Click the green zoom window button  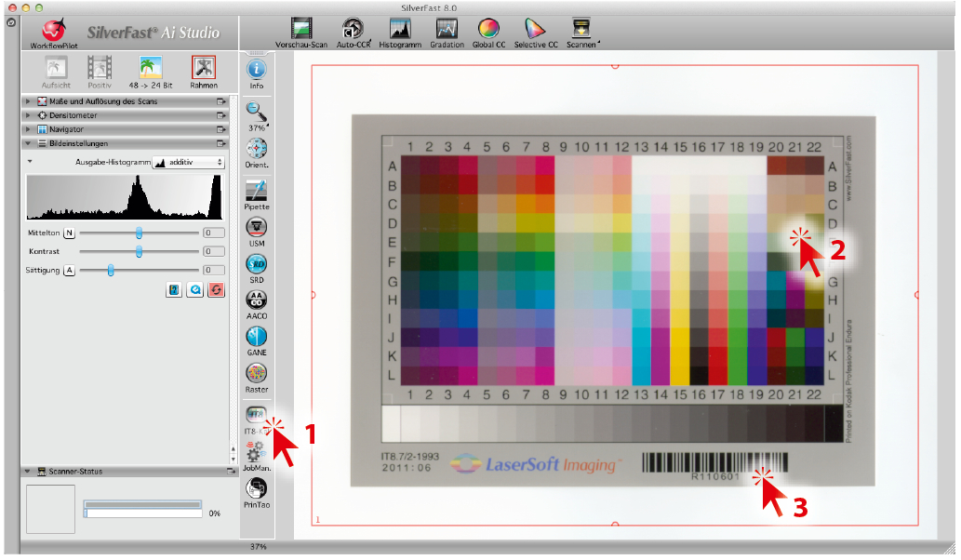(x=39, y=7)
